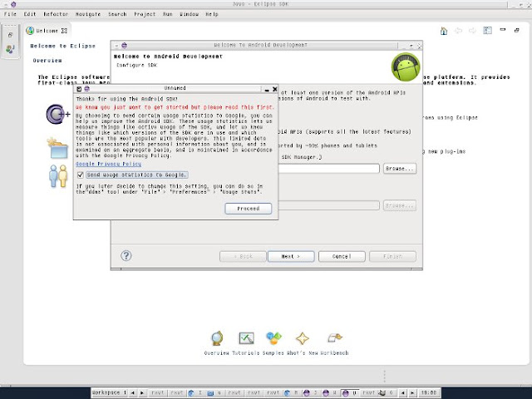The width and height of the screenshot is (532, 399).
Task: Click the C++ development icon on the Welcome page
Action: [x=58, y=115]
